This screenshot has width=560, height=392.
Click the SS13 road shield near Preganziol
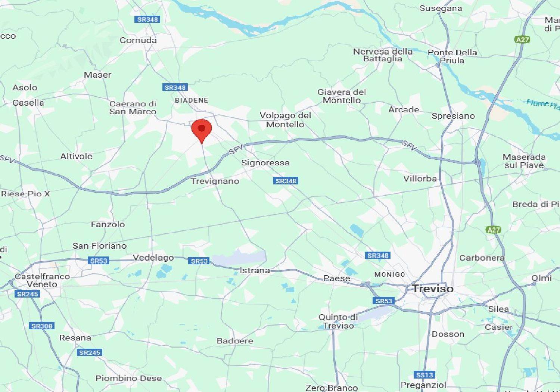[424, 375]
